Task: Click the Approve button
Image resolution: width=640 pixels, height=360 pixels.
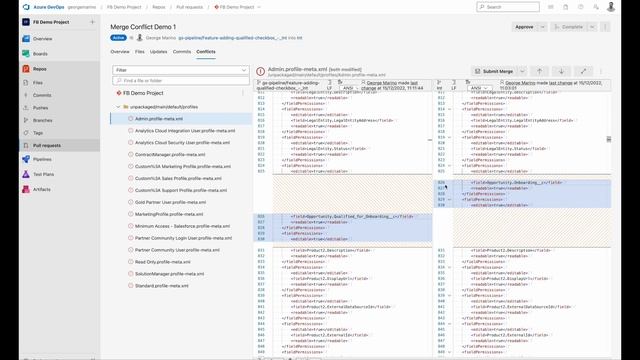Action: 524,27
